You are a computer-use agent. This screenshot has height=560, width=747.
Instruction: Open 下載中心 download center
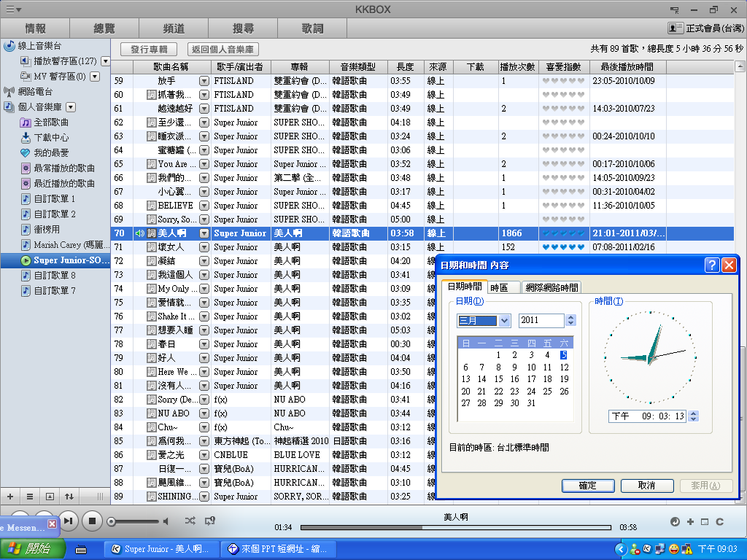click(26, 138)
